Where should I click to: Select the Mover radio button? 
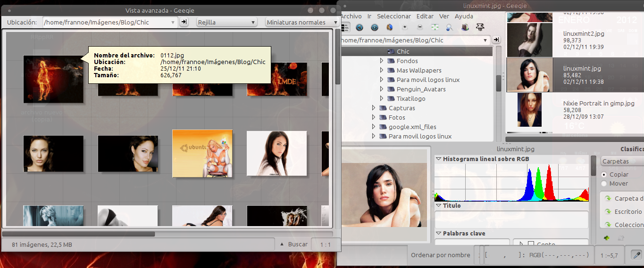[604, 183]
